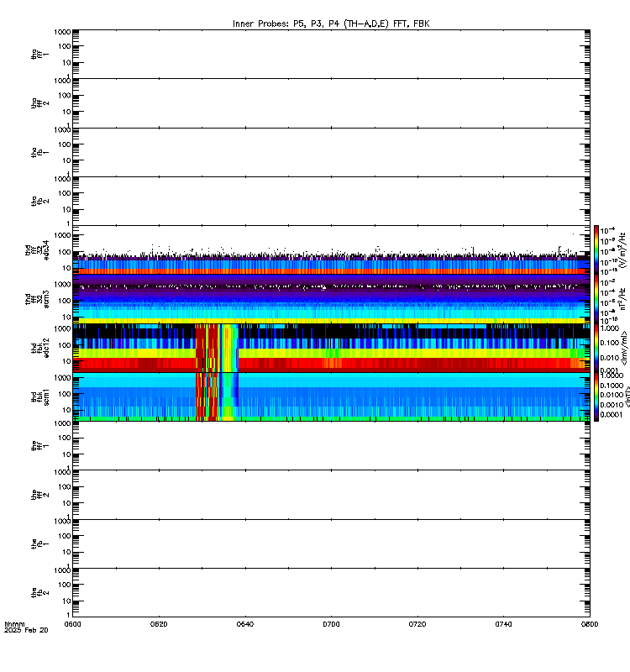This screenshot has width=630, height=672.
Task: Click the thd fff edc34 spectrogram panel
Action: [331, 249]
